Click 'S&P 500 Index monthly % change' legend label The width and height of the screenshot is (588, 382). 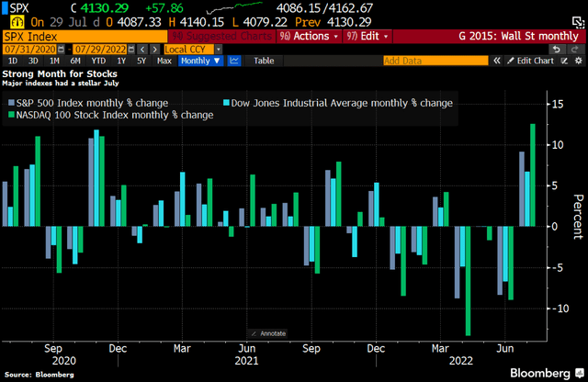click(x=92, y=103)
